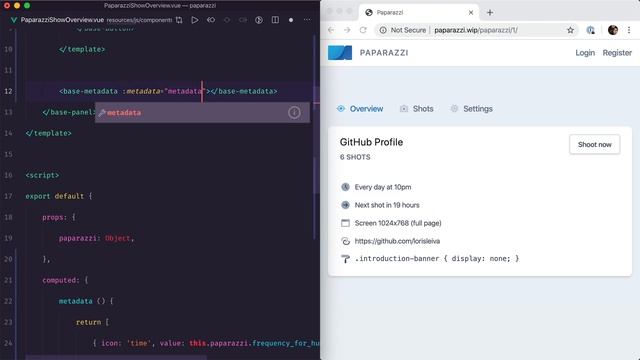Click the opening script tag in editor
Viewport: 640px width, 360px height.
tap(42, 175)
